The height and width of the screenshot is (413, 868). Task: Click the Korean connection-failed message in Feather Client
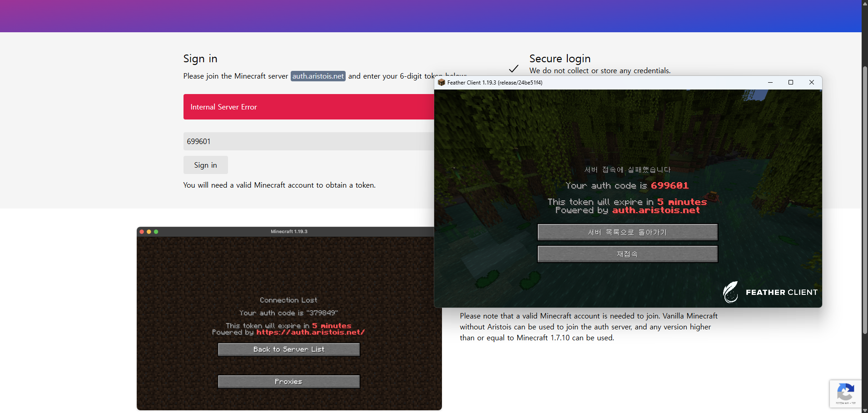627,169
